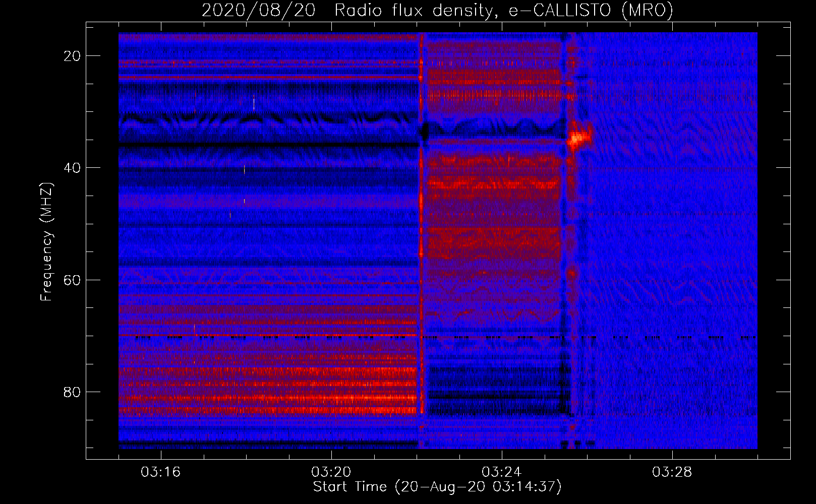
Task: Click the "Frequency (MHZ)" axis label
Action: click(46, 242)
